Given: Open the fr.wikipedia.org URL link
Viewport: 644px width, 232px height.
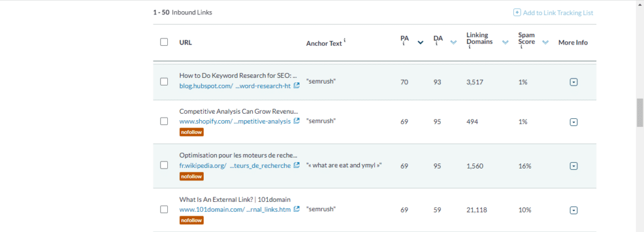Looking at the screenshot, I should (x=235, y=165).
